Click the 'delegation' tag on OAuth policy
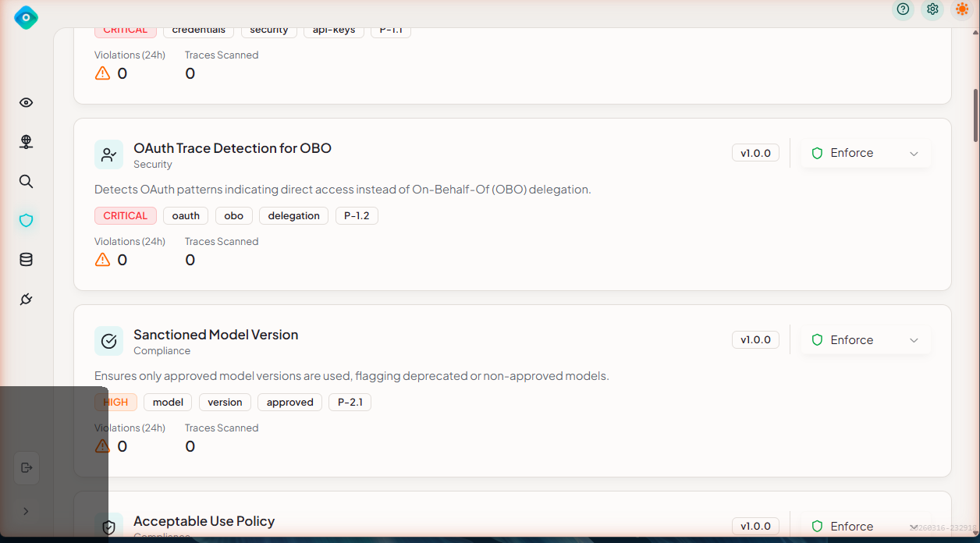Image resolution: width=980 pixels, height=543 pixels. [x=293, y=216]
